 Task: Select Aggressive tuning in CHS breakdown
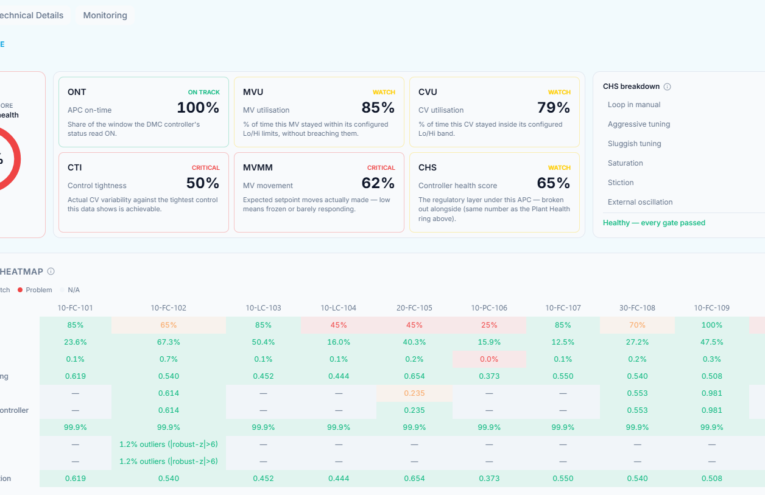[x=639, y=124]
